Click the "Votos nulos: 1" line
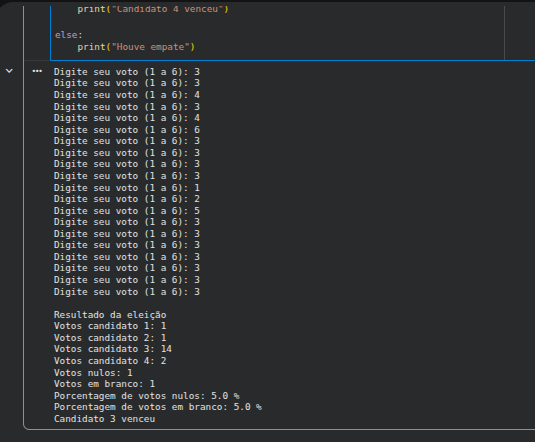The height and width of the screenshot is (442, 535). pyautogui.click(x=93, y=373)
